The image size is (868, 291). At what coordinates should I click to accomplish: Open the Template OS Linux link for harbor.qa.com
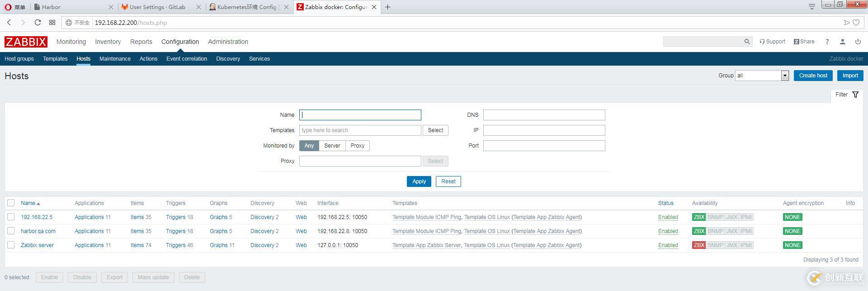(x=487, y=231)
